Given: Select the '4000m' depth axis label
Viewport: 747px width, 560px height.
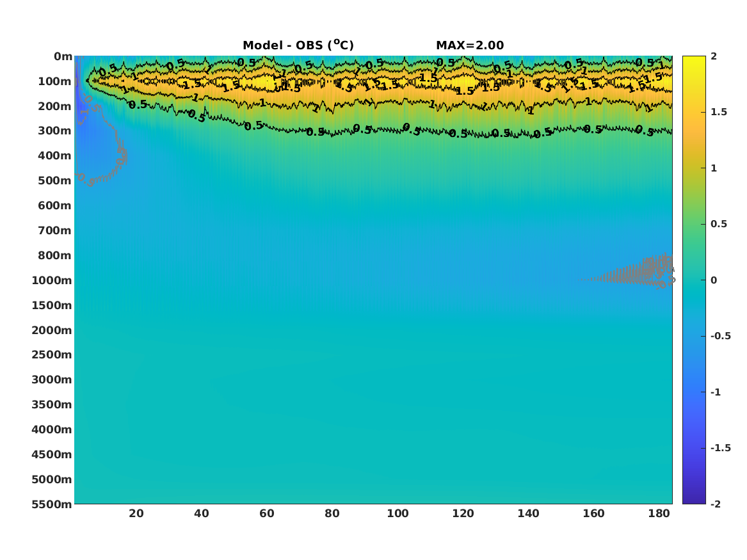Looking at the screenshot, I should [52, 429].
